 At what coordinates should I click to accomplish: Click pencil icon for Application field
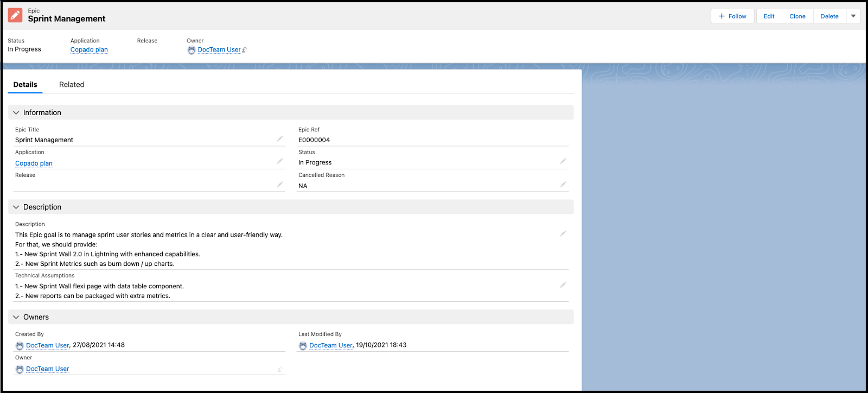tap(280, 161)
